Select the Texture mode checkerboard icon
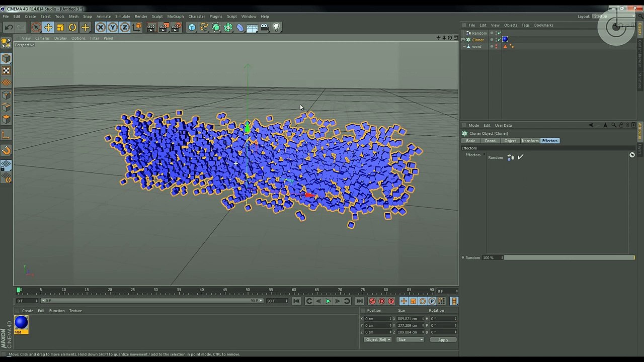The height and width of the screenshot is (362, 644). tap(6, 71)
